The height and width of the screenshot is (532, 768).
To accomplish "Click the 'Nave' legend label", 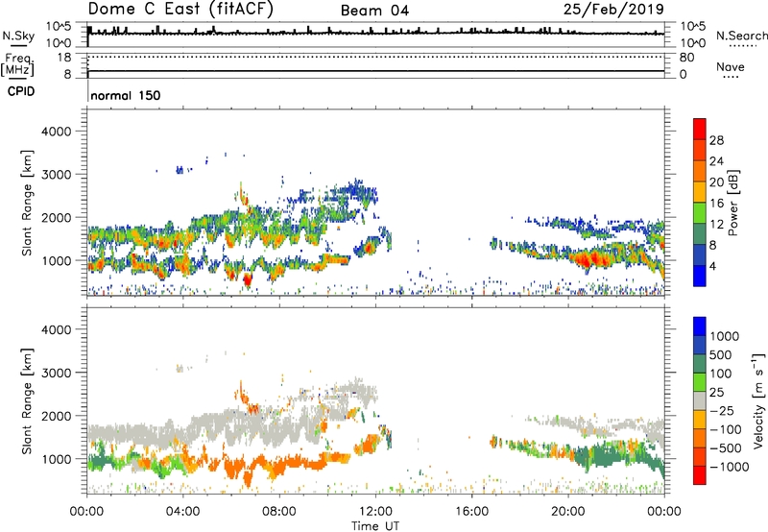I will tap(731, 67).
